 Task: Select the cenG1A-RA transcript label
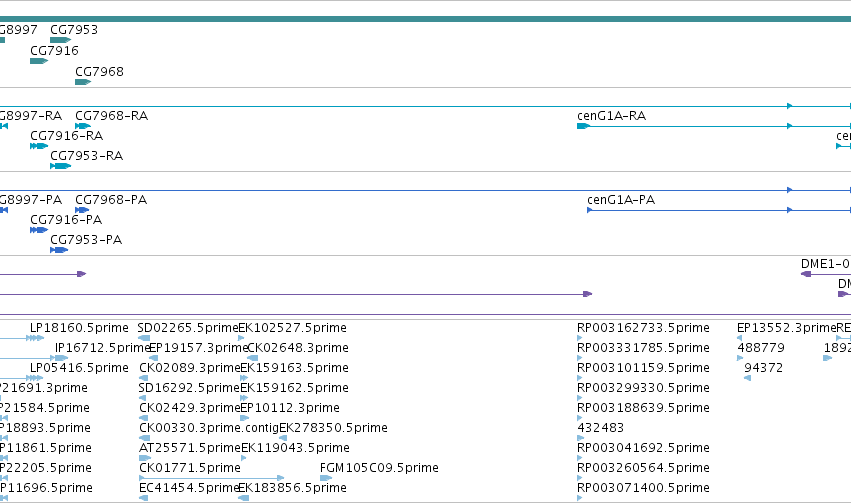point(611,116)
